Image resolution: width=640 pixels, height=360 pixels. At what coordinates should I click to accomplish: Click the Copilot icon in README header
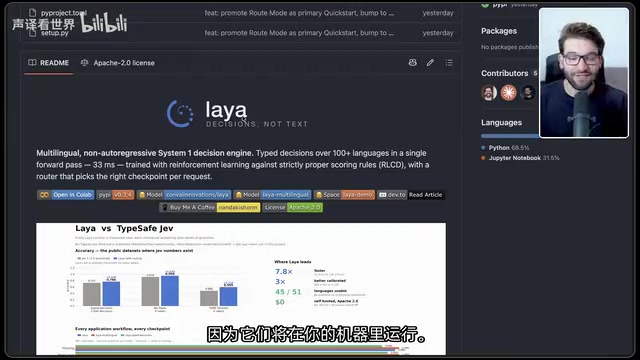tap(413, 62)
